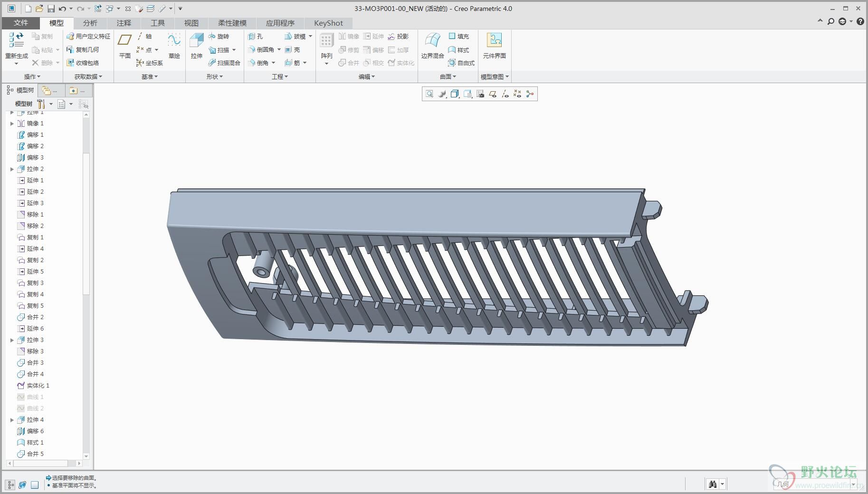Click 用户定义特征 user-defined feature
This screenshot has height=494, width=868.
[88, 37]
